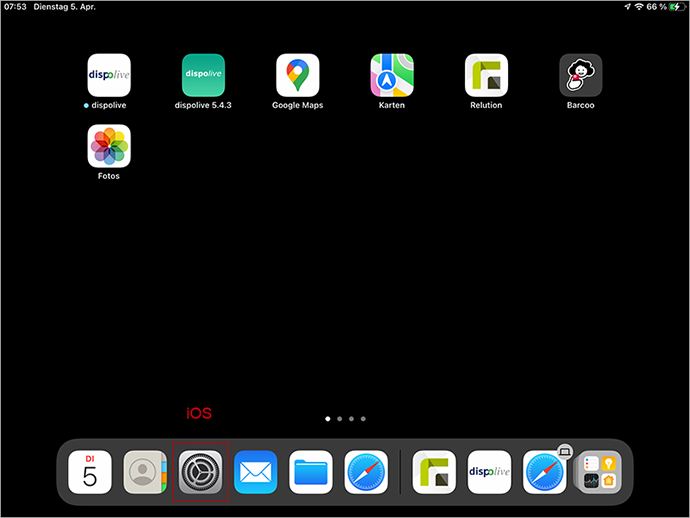Image resolution: width=690 pixels, height=518 pixels.
Task: Open recent dispolive app in the dock
Action: coord(489,472)
